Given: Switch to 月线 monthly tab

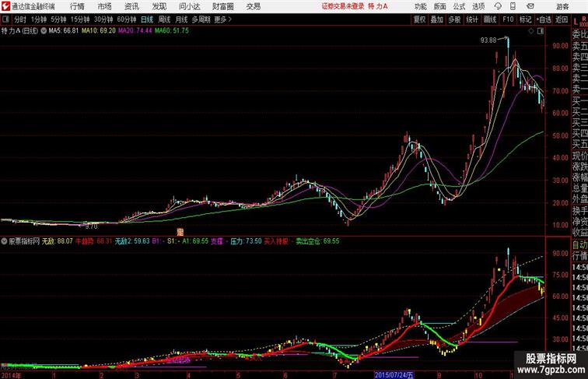Looking at the screenshot, I should click(x=181, y=19).
